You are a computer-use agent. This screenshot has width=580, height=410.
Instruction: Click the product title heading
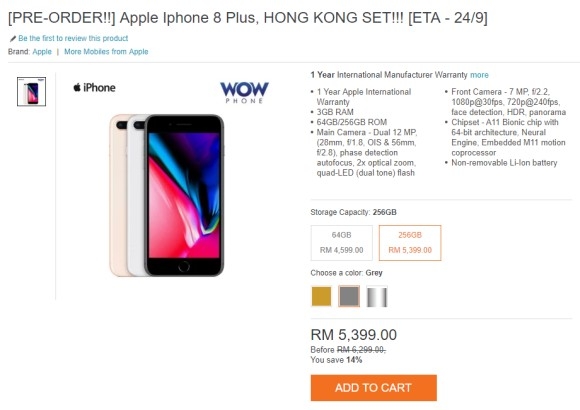(x=248, y=18)
